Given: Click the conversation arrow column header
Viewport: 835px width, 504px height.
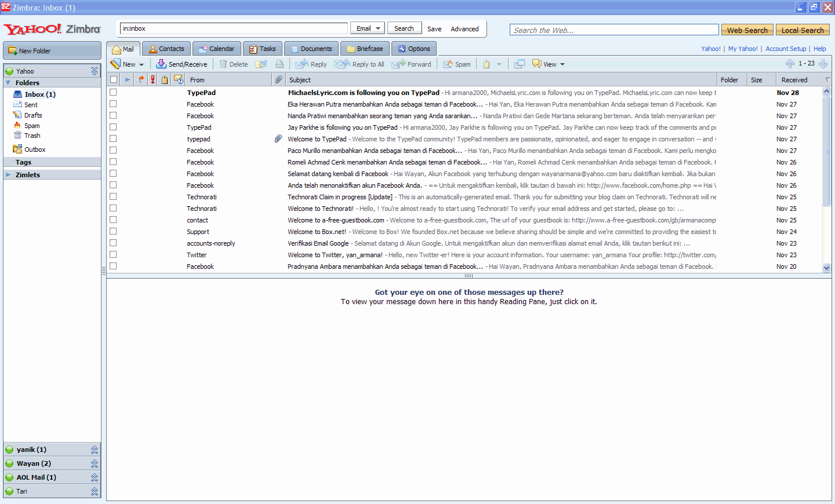Looking at the screenshot, I should [x=128, y=79].
